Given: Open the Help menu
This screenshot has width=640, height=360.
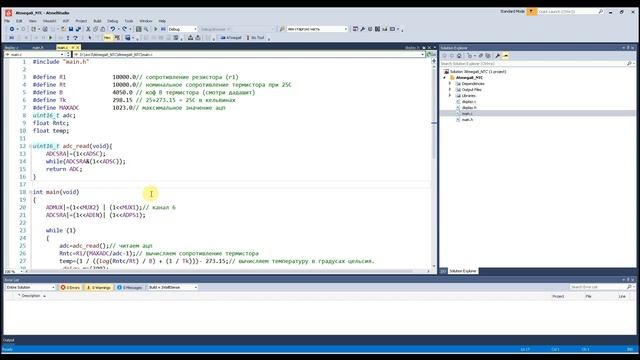Looking at the screenshot, I should coord(162,21).
